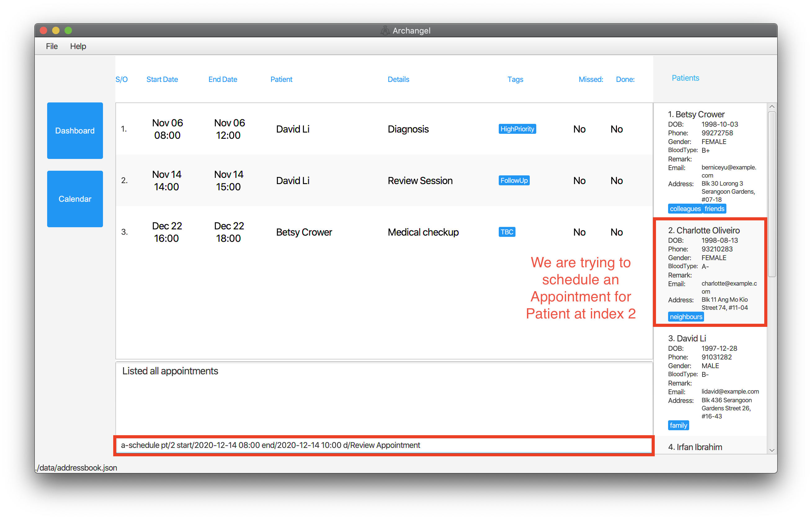Click the FollowUp tag on second appointment

tap(514, 181)
